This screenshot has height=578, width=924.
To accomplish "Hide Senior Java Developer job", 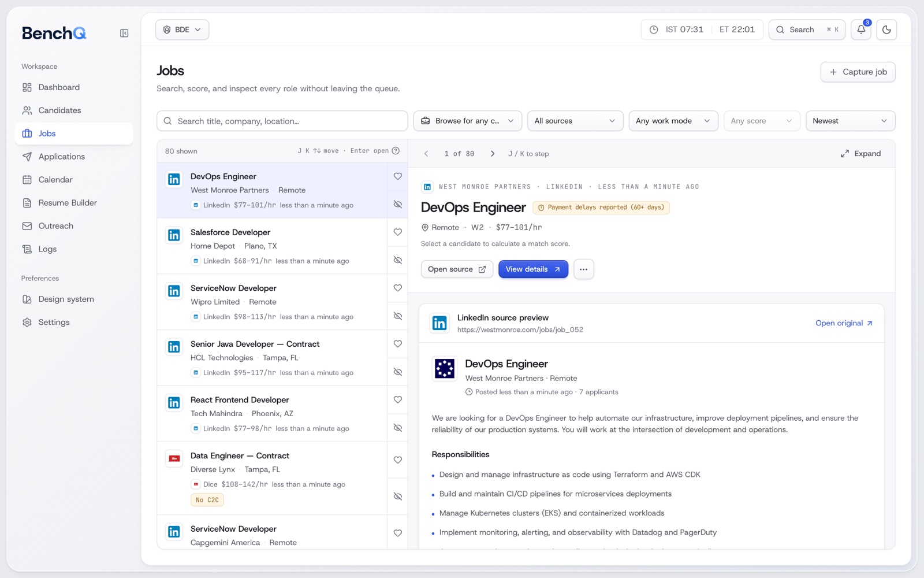I will pyautogui.click(x=398, y=372).
